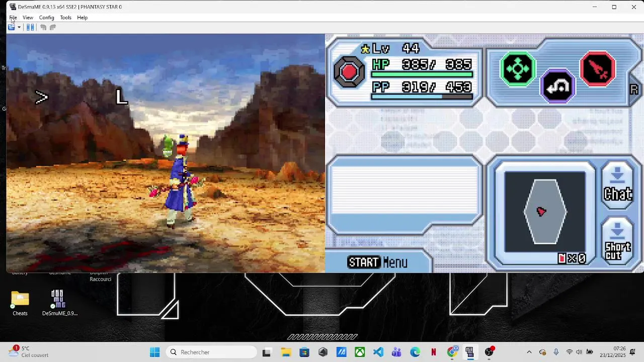Minimize the DeSmuME window
Viewport: 644px width, 362px height.
pos(594,7)
